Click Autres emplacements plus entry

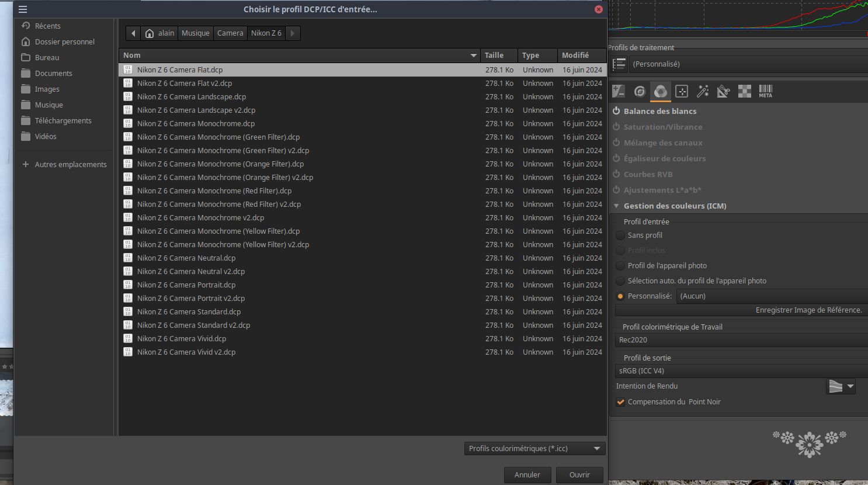click(64, 164)
